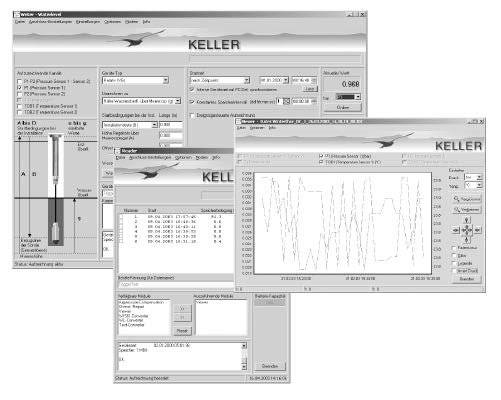501x400 pixels.
Task: Open the Datei menu in viewer window
Action: coord(241,128)
